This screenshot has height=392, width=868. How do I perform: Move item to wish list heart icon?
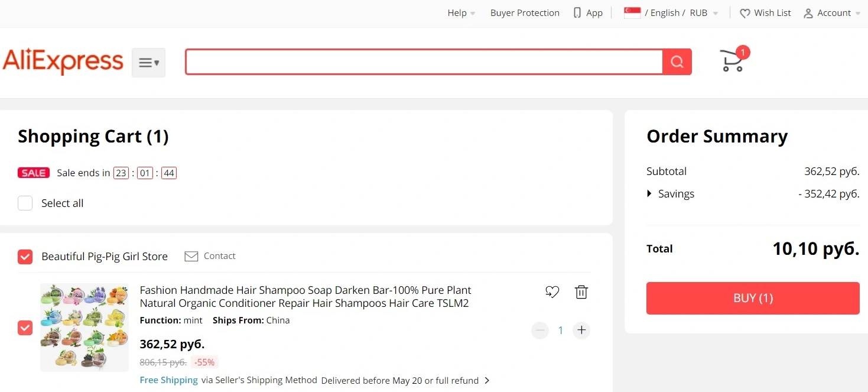click(x=552, y=291)
